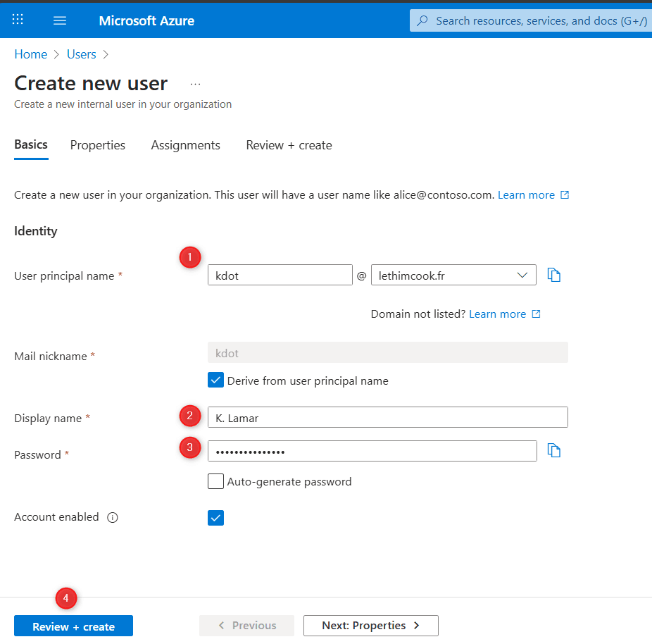Copy the user principal name
652x644 pixels.
(554, 275)
